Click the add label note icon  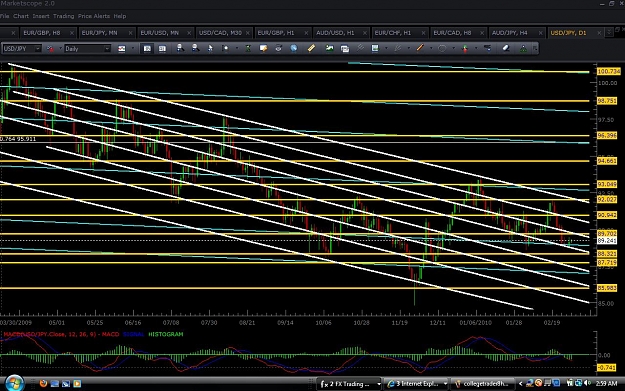coord(263,48)
